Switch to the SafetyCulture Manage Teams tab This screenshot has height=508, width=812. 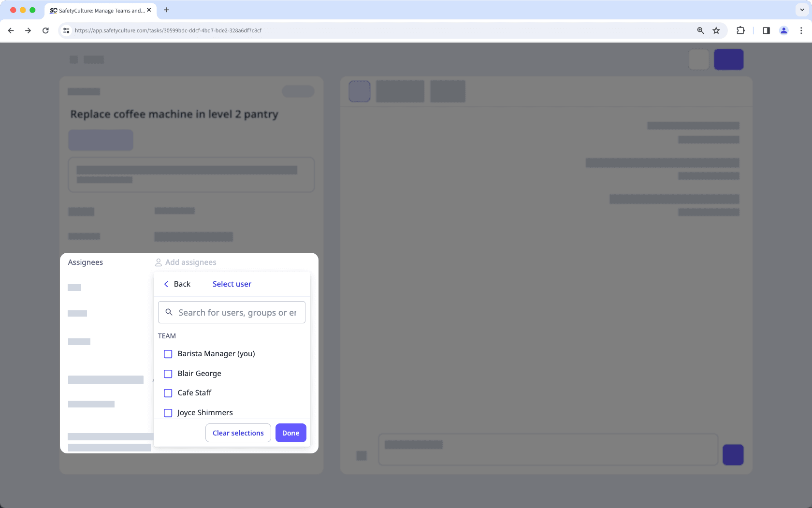coord(97,10)
